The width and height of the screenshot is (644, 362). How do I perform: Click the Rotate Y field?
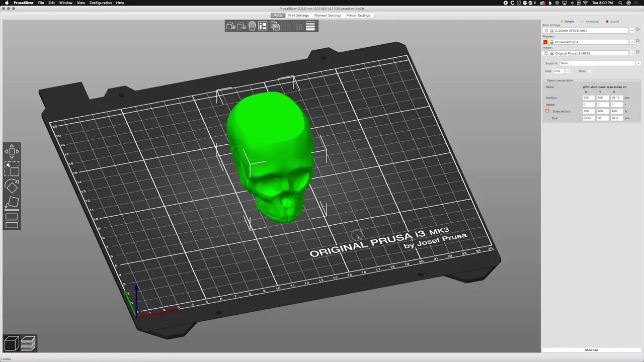tap(602, 105)
